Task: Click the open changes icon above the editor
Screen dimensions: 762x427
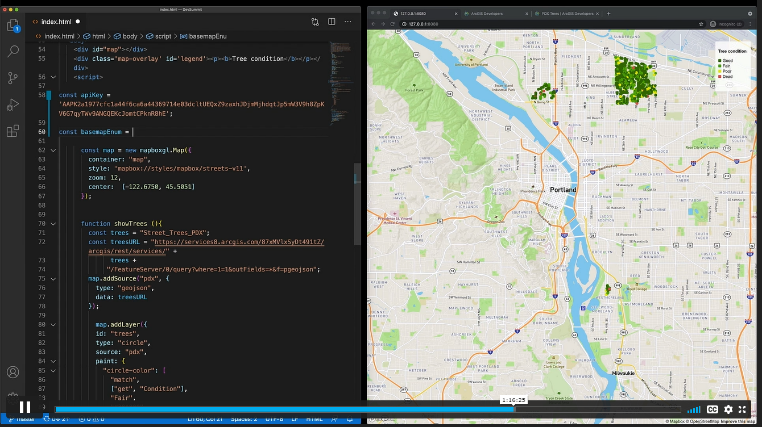Action: [x=315, y=22]
